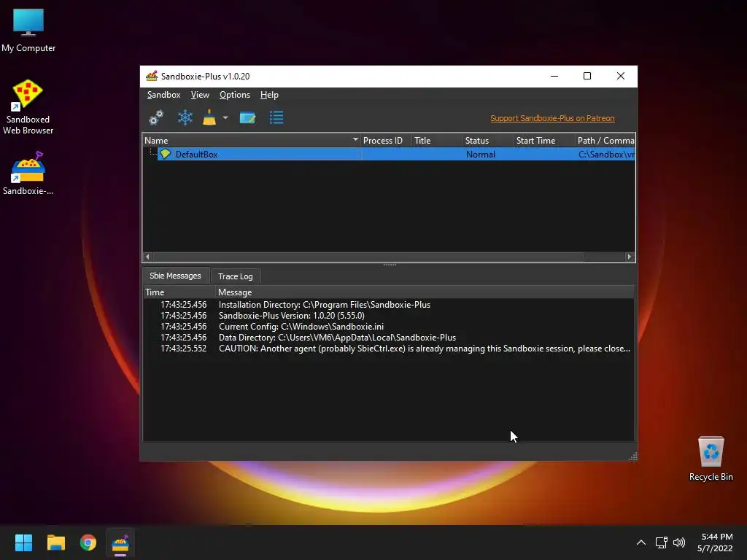Image resolution: width=747 pixels, height=560 pixels.
Task: Click the window resize grip corner
Action: 632,456
